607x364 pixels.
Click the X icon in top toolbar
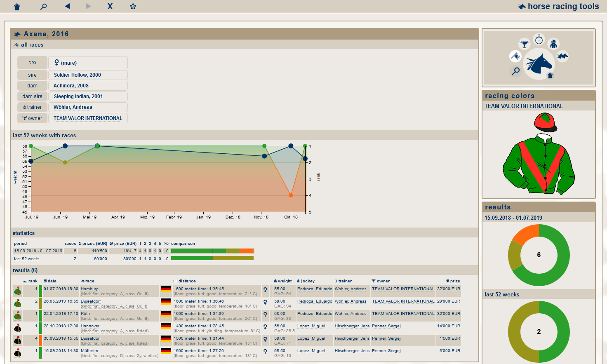(110, 7)
